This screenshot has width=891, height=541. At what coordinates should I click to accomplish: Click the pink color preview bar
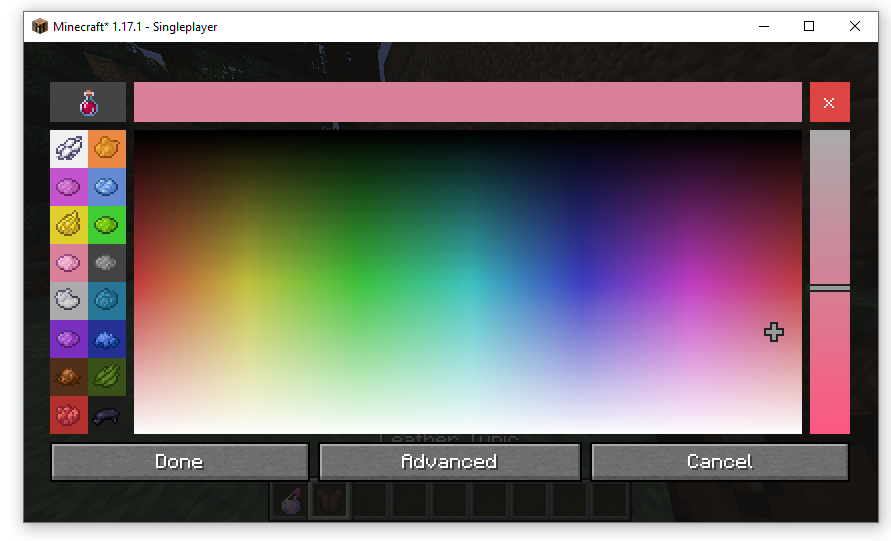point(468,102)
